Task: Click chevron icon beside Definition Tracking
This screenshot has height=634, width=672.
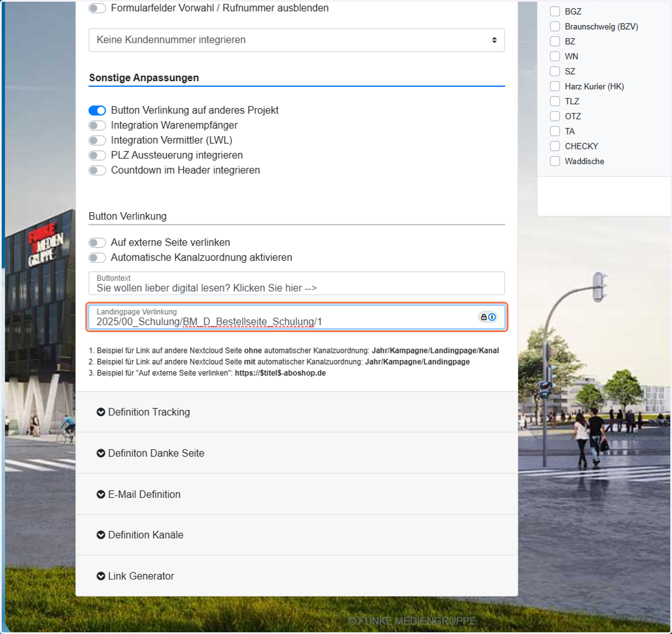Action: tap(101, 412)
